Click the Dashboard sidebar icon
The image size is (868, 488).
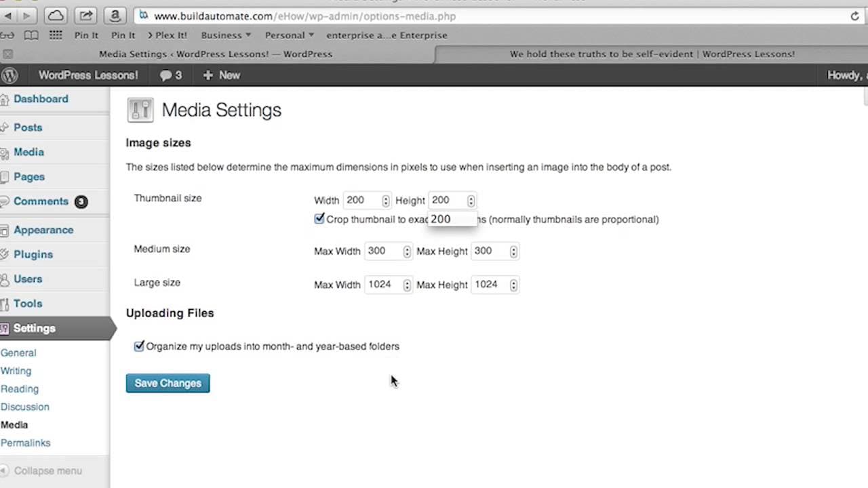pos(5,99)
